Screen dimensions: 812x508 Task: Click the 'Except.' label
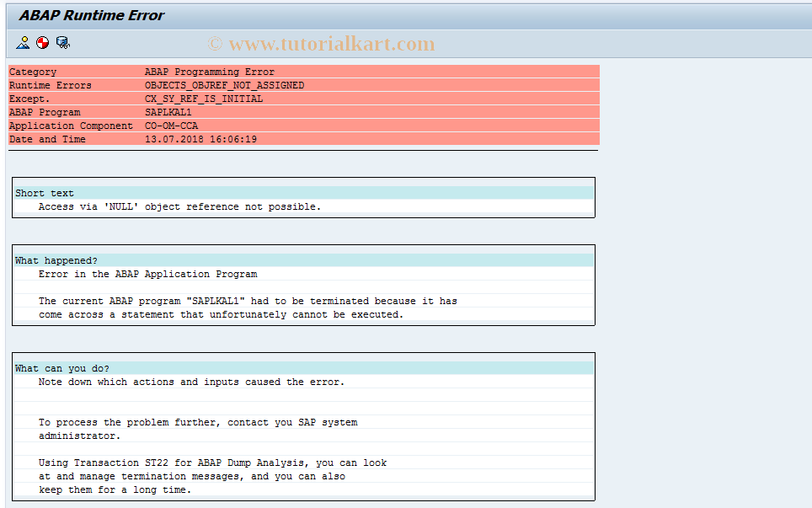point(29,99)
